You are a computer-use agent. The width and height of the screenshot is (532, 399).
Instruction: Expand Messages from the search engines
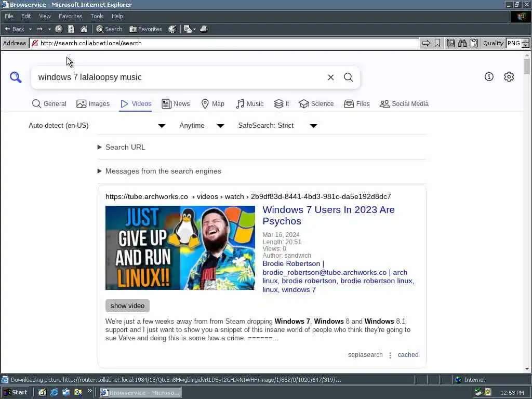159,171
